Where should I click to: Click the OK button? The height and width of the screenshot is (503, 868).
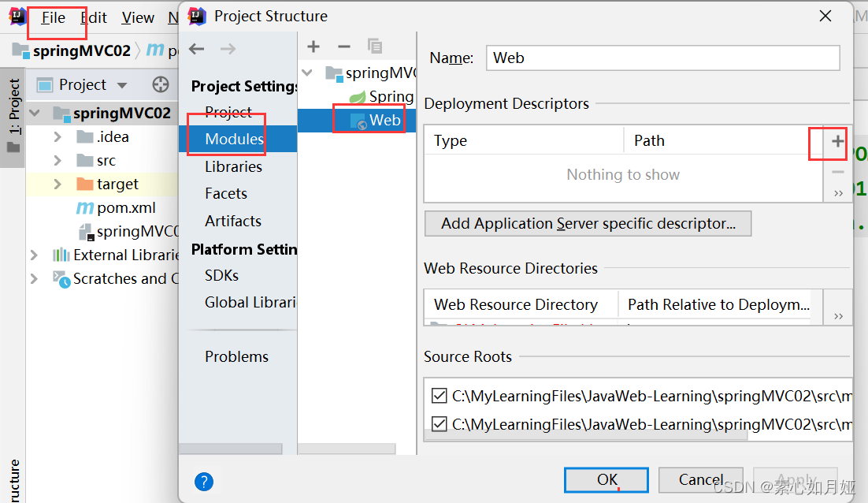coord(606,479)
